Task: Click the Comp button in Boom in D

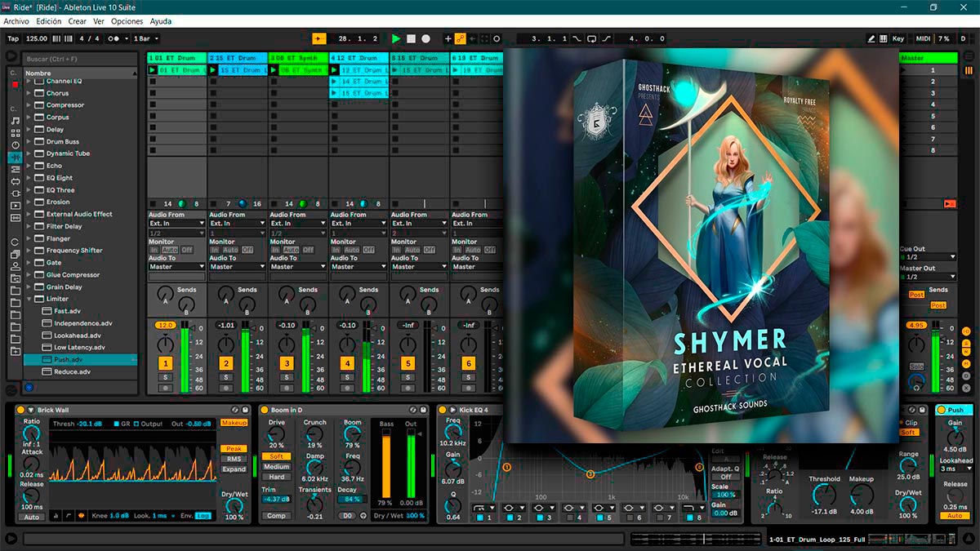Action: click(277, 516)
